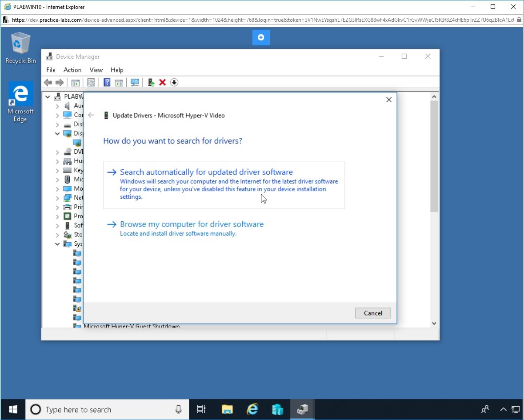This screenshot has height=420, width=524.
Task: Click the scrollbar up arrow in Device Manager
Action: coord(434,97)
